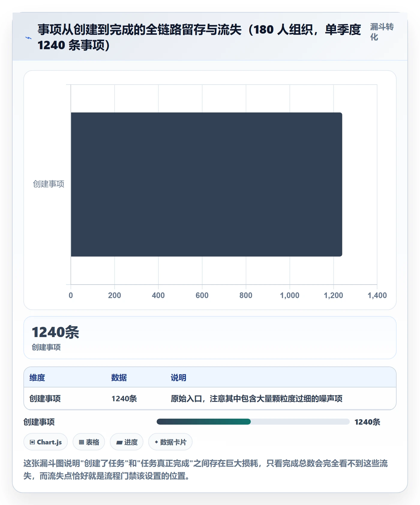The width and height of the screenshot is (420, 505).
Task: Click the diamond icon in the 数据卡片 chip
Action: (156, 442)
